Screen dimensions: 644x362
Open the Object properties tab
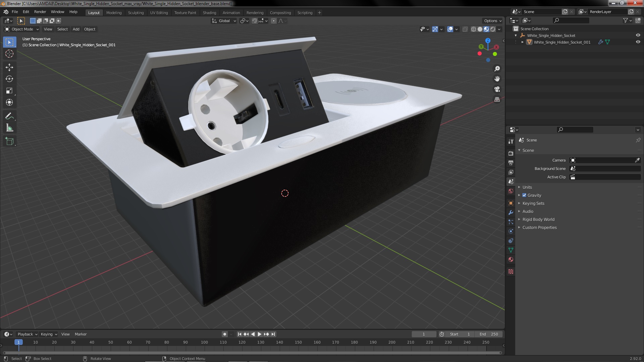511,203
